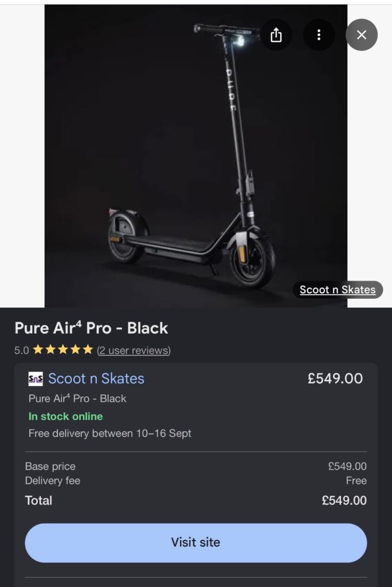This screenshot has width=392, height=587.
Task: Open the 2 user reviews link
Action: (134, 350)
